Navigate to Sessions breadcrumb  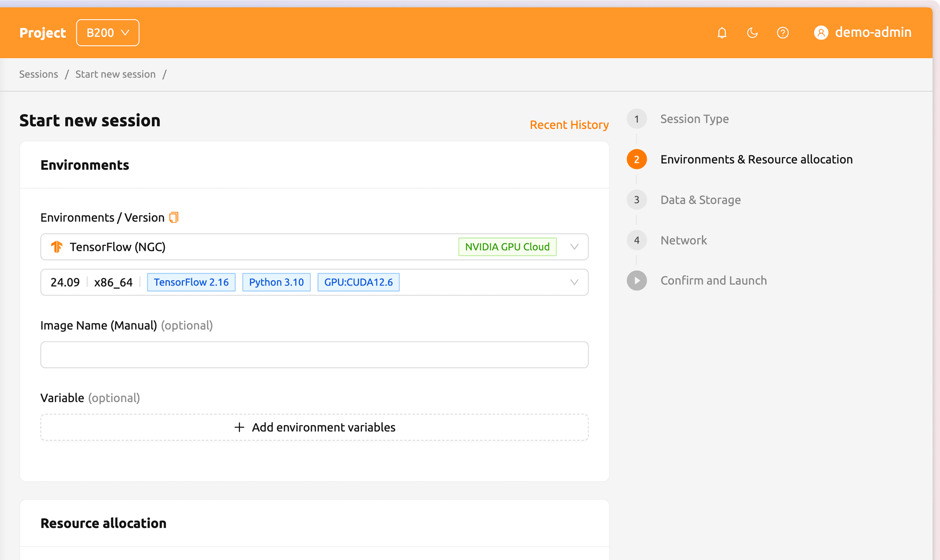tap(38, 74)
